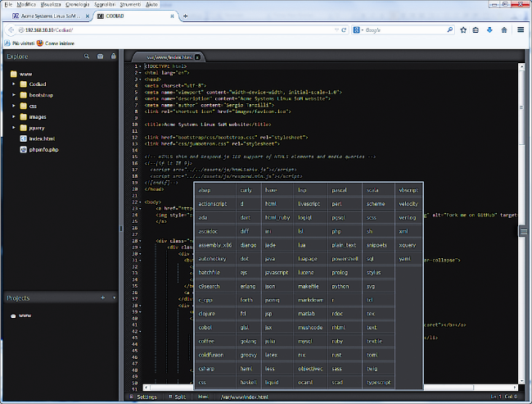The height and width of the screenshot is (404, 532).
Task: Click Come iniziare bookmark
Action: pos(56,43)
